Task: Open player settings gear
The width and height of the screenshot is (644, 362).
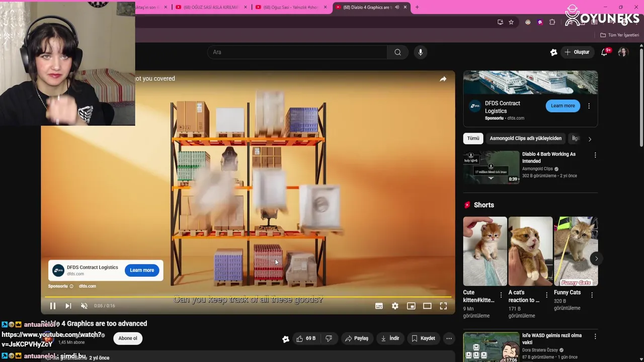Action: pos(395,306)
